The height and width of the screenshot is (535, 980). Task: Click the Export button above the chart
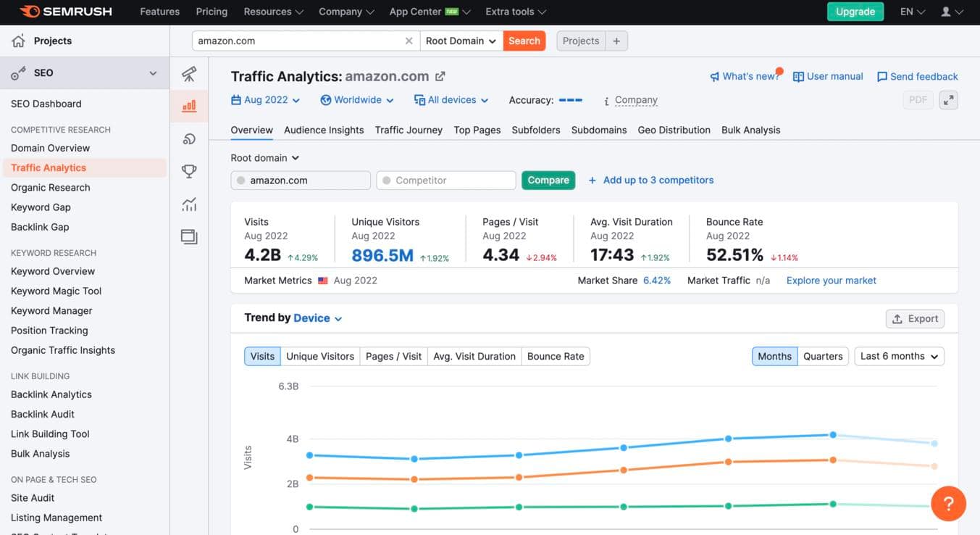[x=914, y=318]
